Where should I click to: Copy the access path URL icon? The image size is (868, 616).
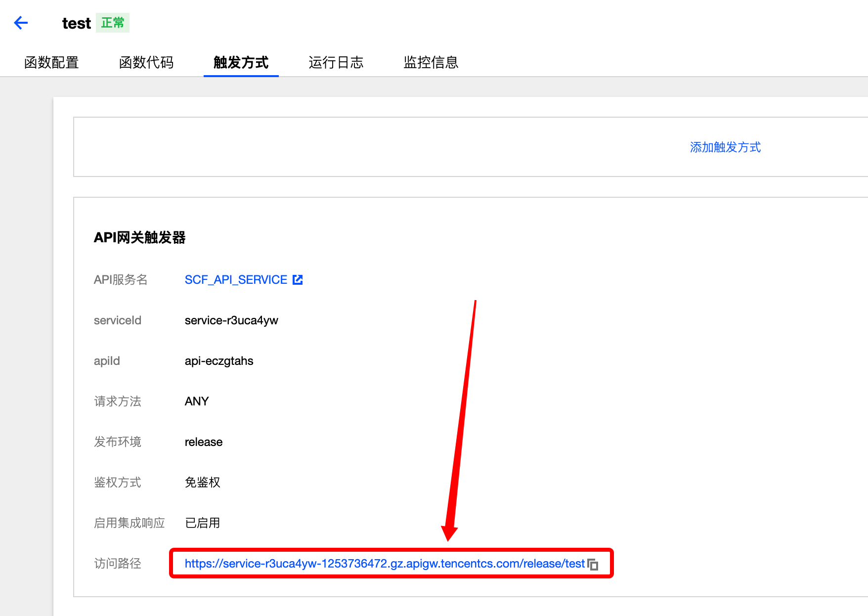[593, 564]
